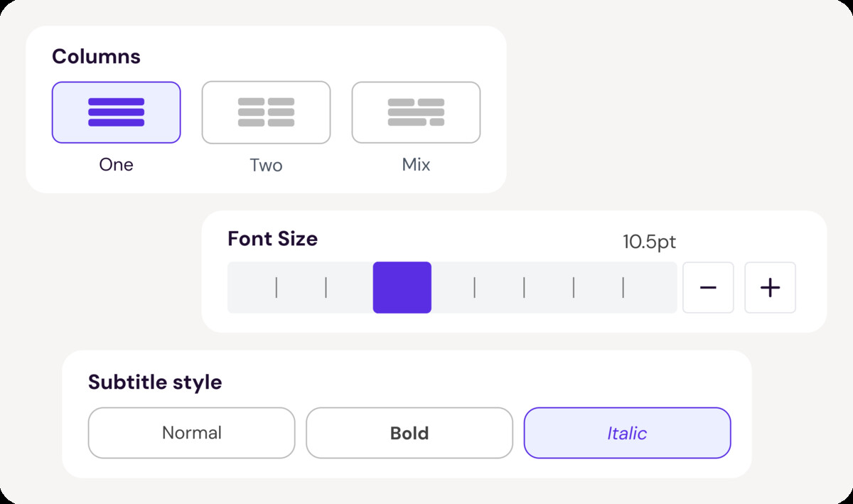The height and width of the screenshot is (504, 853).
Task: Click the Subtitle style section heading
Action: tap(155, 382)
